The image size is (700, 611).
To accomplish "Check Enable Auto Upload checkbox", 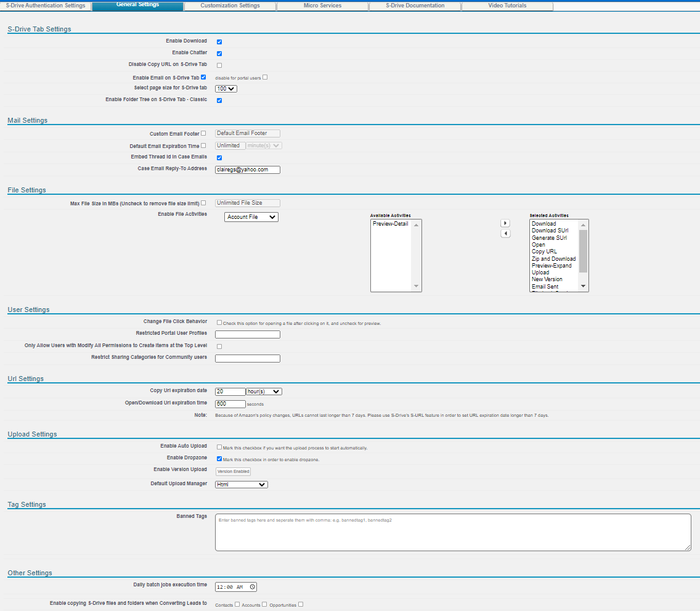I will 219,447.
